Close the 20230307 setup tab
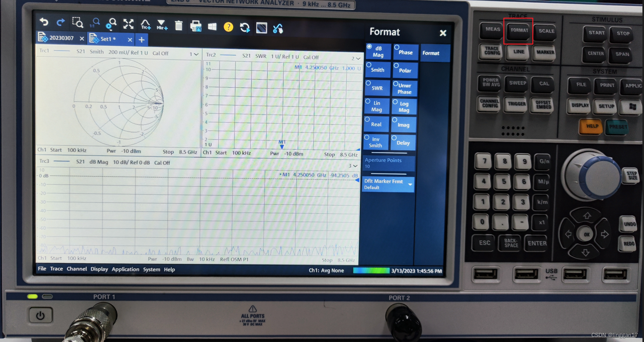 82,39
